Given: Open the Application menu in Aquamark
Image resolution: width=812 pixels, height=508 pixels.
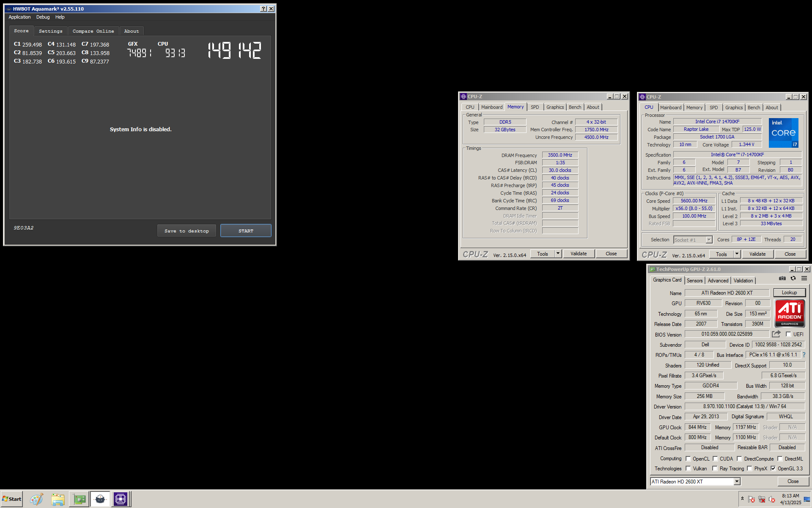Looking at the screenshot, I should (19, 17).
